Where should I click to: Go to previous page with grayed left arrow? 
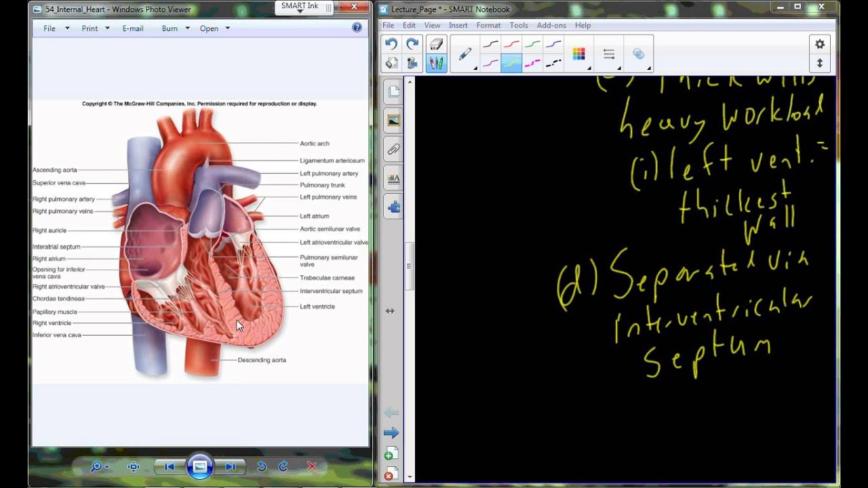391,413
